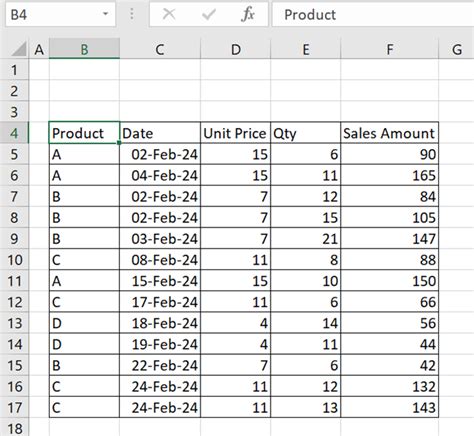Click the formula bar vertical dots handle

[132, 14]
